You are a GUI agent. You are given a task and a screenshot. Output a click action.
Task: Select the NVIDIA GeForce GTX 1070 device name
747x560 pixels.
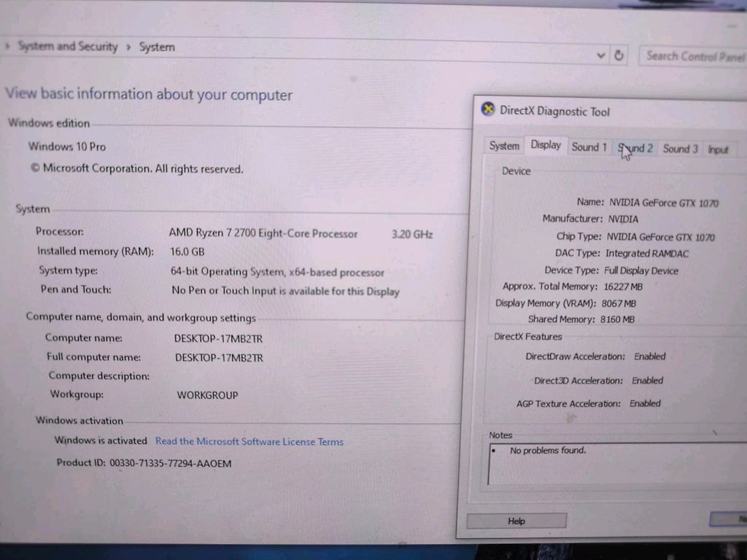pyautogui.click(x=664, y=203)
